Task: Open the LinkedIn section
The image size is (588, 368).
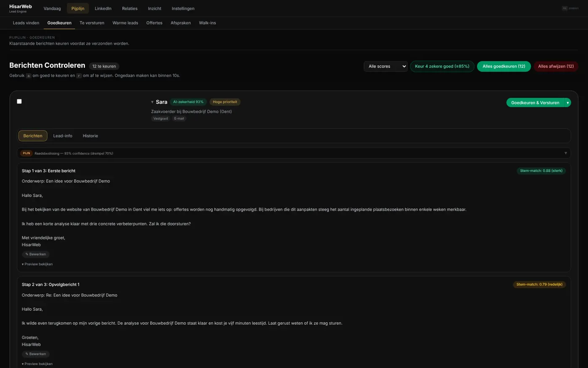Action: pos(103,8)
